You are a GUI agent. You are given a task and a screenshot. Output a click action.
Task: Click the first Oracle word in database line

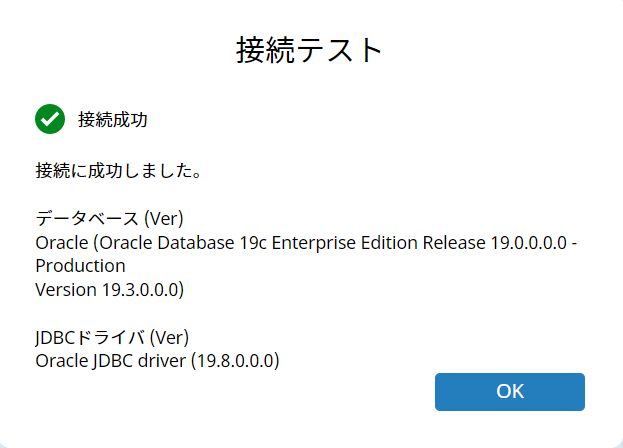62,243
